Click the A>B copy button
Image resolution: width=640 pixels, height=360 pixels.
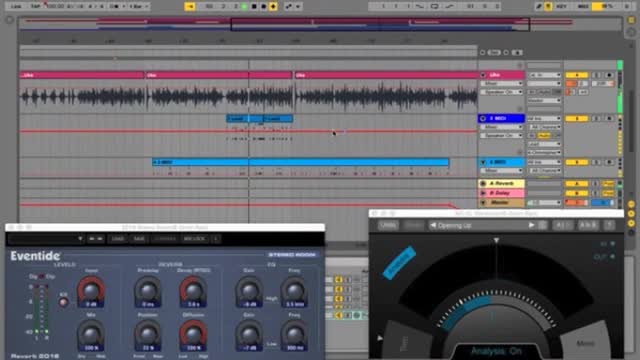588,225
